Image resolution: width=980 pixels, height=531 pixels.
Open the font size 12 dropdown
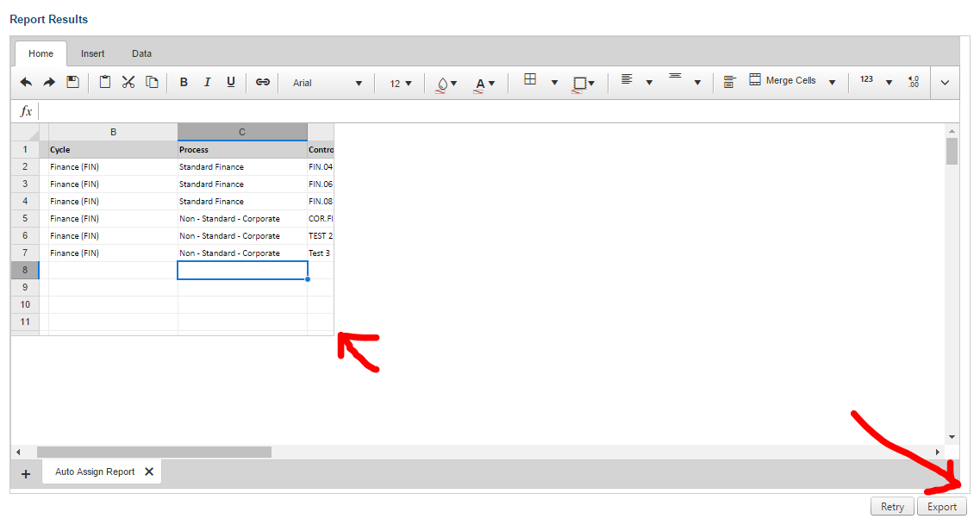tap(400, 83)
